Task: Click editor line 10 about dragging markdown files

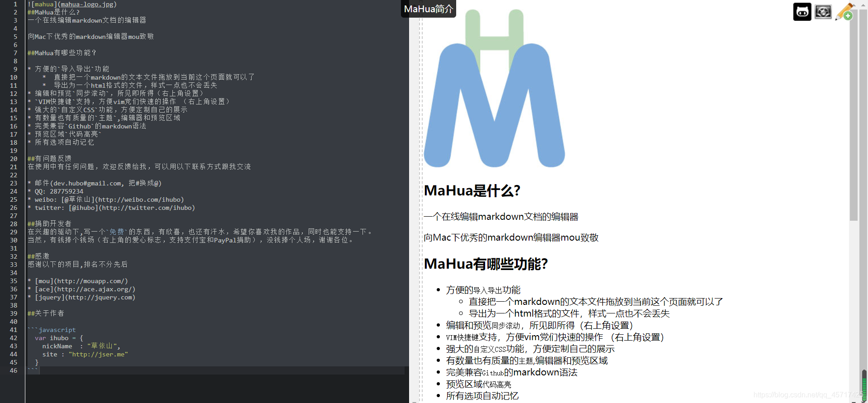Action: coord(148,77)
